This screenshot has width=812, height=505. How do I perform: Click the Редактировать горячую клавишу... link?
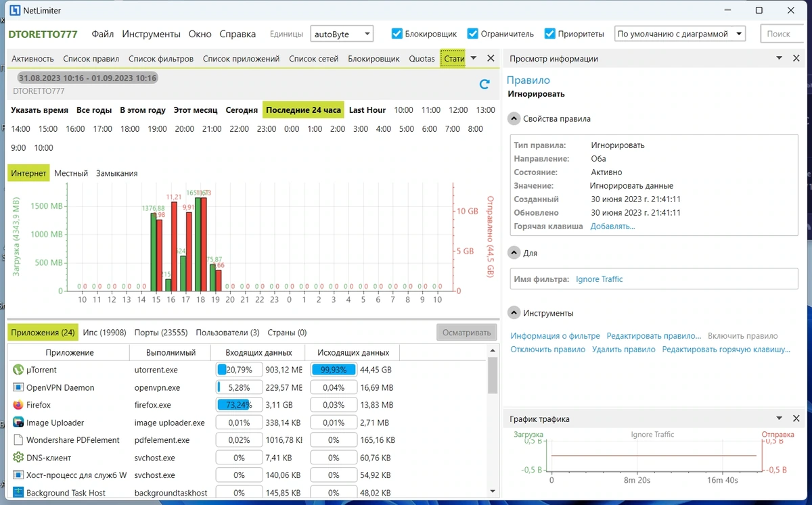(x=726, y=350)
